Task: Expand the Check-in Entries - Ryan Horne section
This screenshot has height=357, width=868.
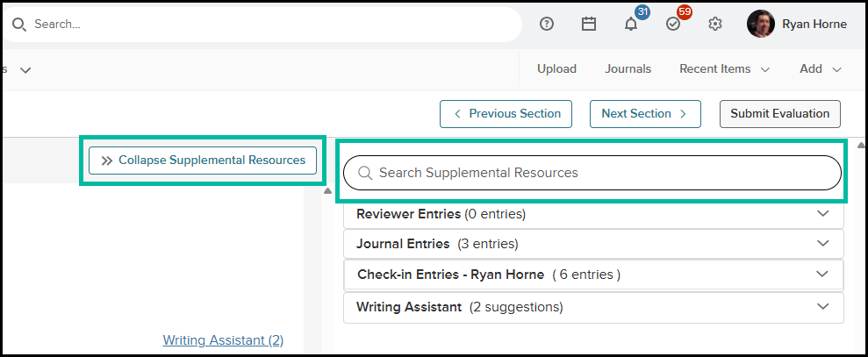Action: click(x=593, y=275)
